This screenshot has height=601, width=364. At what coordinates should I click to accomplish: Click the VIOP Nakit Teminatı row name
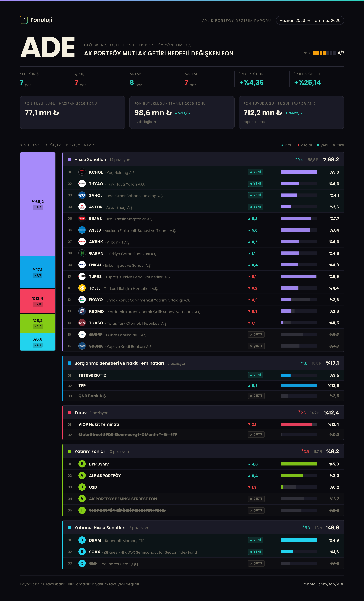pyautogui.click(x=99, y=424)
